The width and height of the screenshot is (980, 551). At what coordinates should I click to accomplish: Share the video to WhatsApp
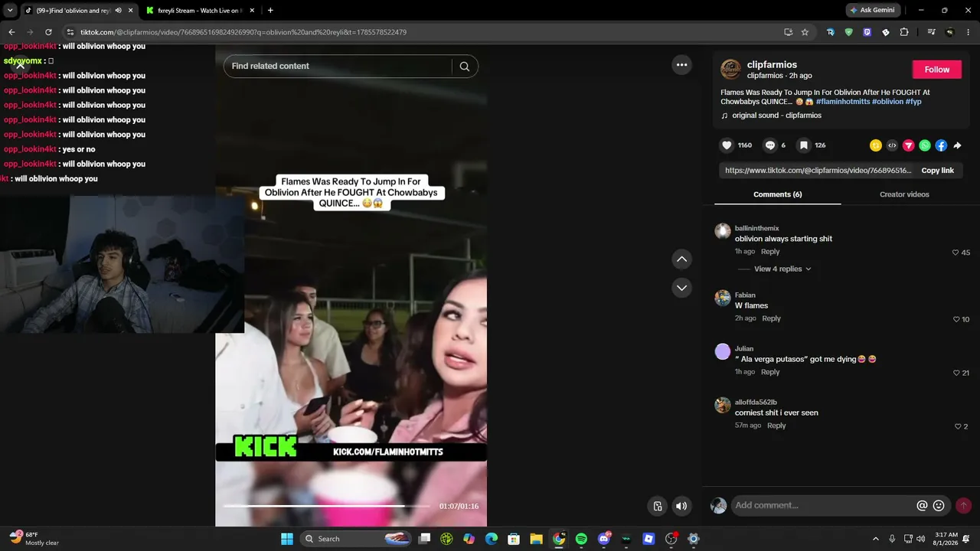coord(925,145)
